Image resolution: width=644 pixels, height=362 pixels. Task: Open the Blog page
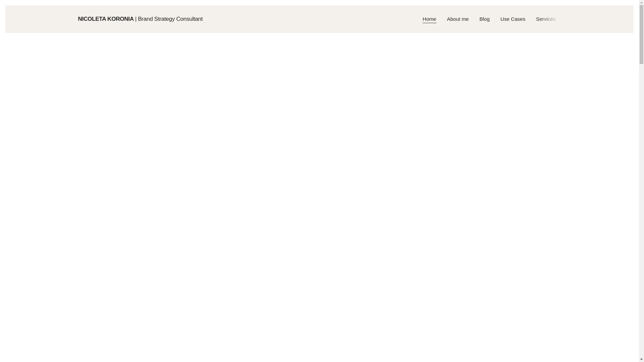coord(484,19)
